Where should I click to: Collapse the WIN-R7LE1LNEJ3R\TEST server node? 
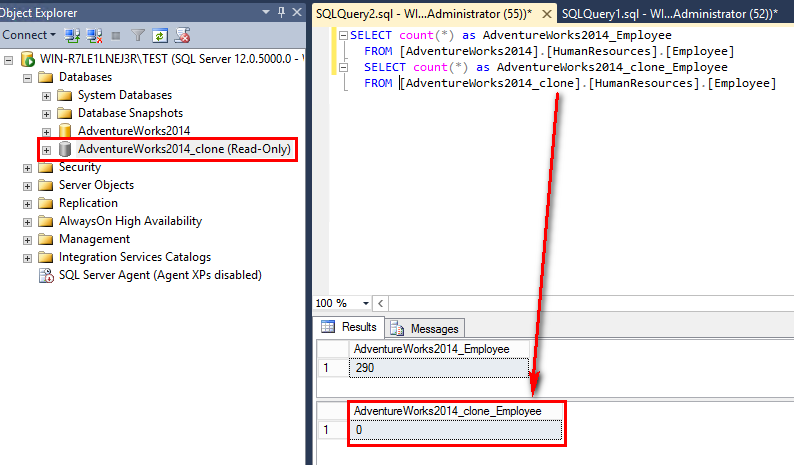tap(9, 60)
